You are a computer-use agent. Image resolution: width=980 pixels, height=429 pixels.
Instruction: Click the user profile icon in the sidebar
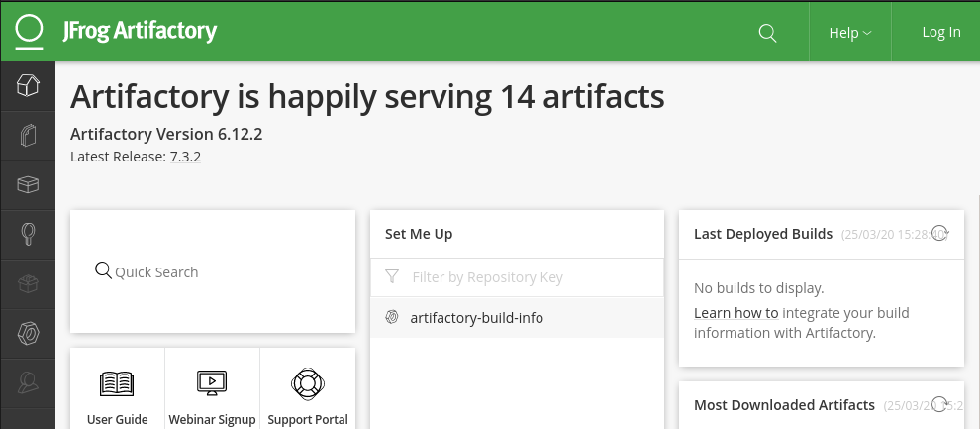click(28, 380)
